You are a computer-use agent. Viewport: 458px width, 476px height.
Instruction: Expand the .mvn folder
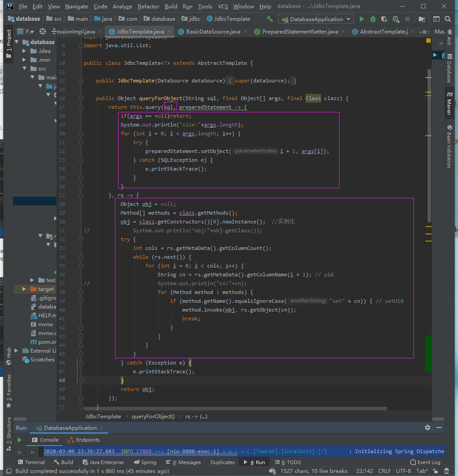coord(24,60)
